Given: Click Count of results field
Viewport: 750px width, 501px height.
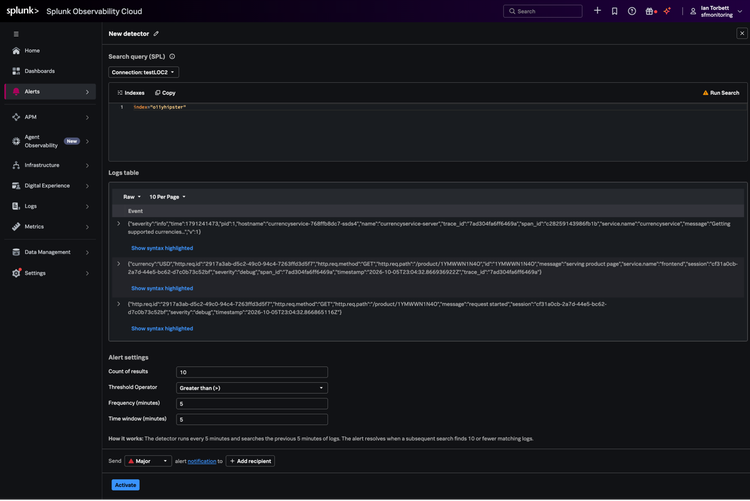Looking at the screenshot, I should tap(252, 372).
